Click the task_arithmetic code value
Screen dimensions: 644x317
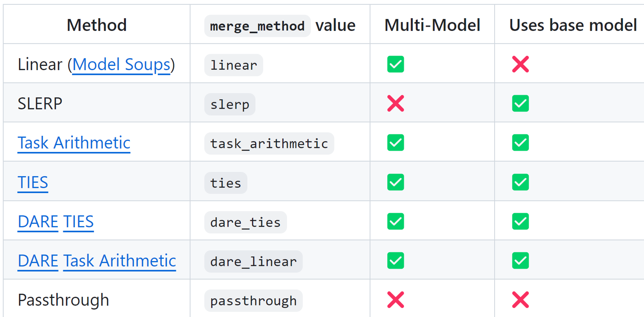pyautogui.click(x=269, y=144)
